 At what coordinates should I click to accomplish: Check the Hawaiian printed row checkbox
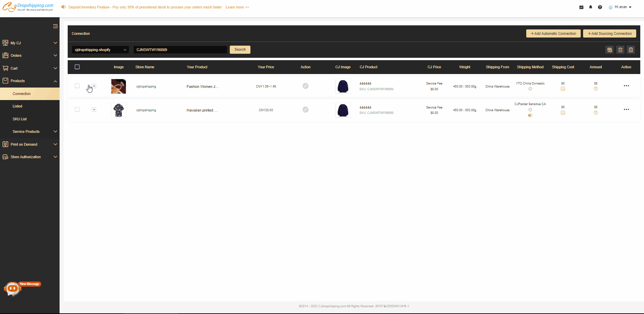tap(77, 110)
